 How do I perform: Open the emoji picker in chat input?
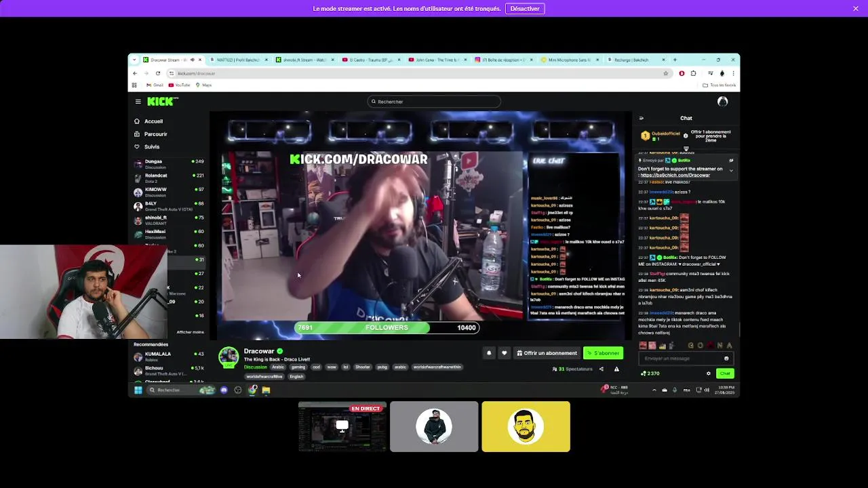pyautogui.click(x=726, y=359)
